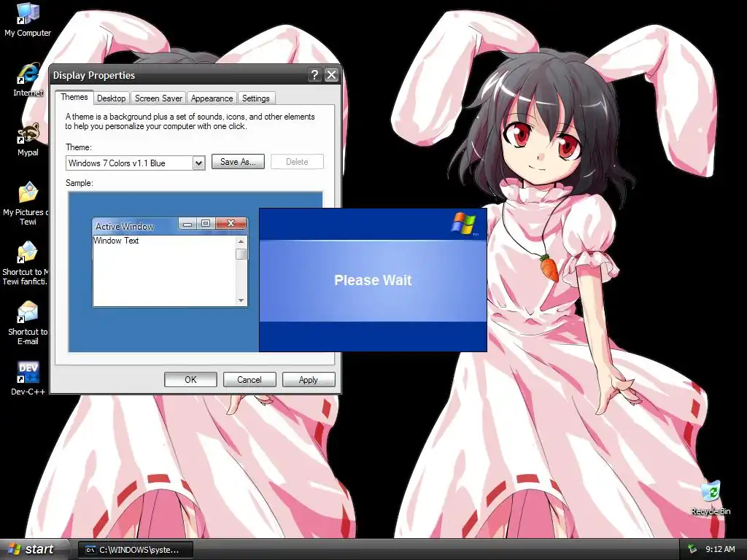Click the 'Theme:' label
Image resolution: width=747 pixels, height=560 pixels.
(x=79, y=147)
